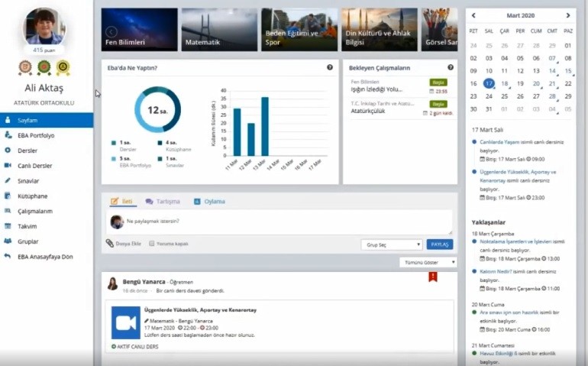Open the Tümünü Göster filter dropdown
588x366 pixels.
pos(428,262)
